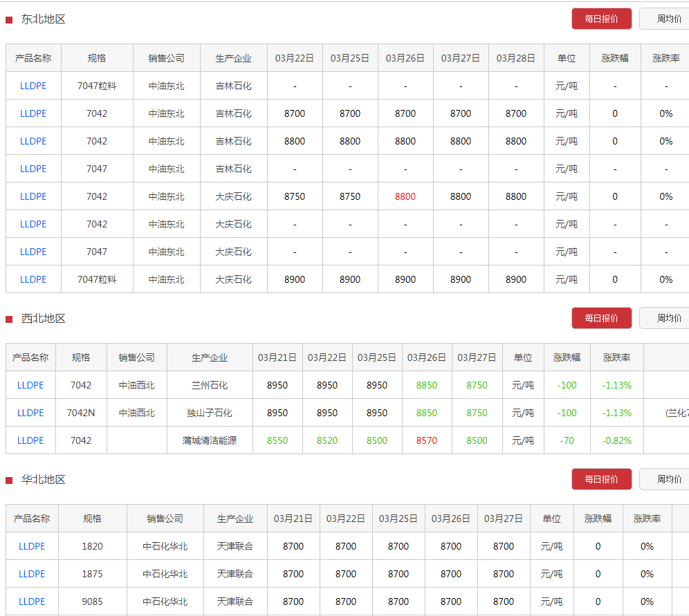The width and height of the screenshot is (689, 616).
Task: Click green 8550 price in 蒲城清洁能源 row
Action: (277, 441)
